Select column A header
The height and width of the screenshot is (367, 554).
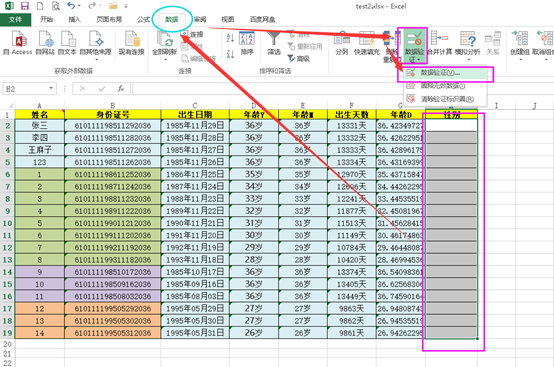40,105
